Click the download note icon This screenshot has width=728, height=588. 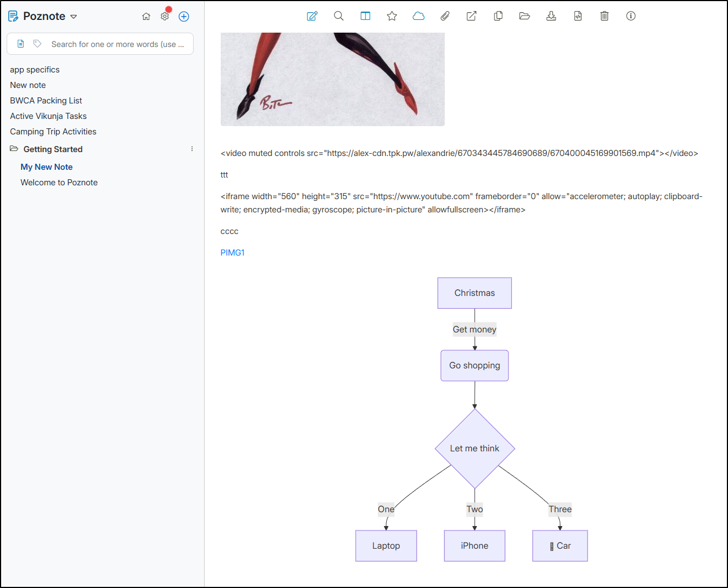[x=551, y=16]
